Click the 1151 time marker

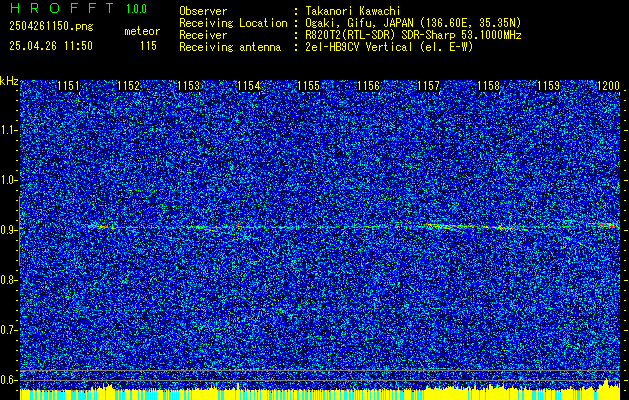pos(68,86)
